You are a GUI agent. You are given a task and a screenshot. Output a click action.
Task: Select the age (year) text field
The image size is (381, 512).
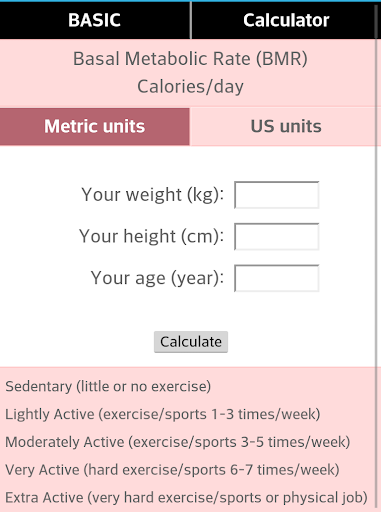click(x=277, y=278)
